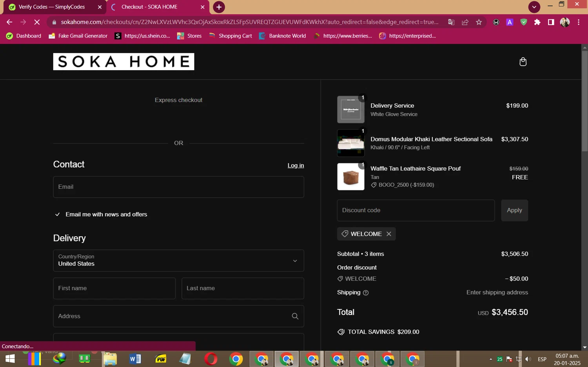The height and width of the screenshot is (367, 588).
Task: Click the address search magnifier icon
Action: 295,316
